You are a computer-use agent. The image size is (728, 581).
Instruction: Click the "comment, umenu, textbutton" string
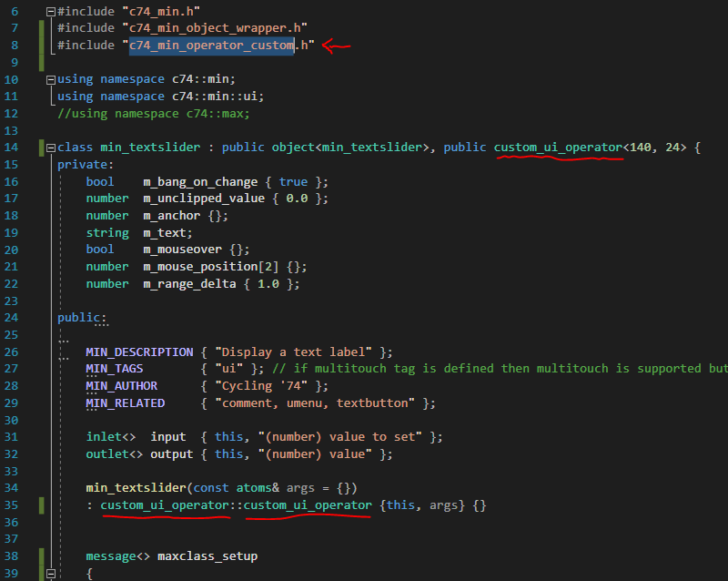pos(315,403)
